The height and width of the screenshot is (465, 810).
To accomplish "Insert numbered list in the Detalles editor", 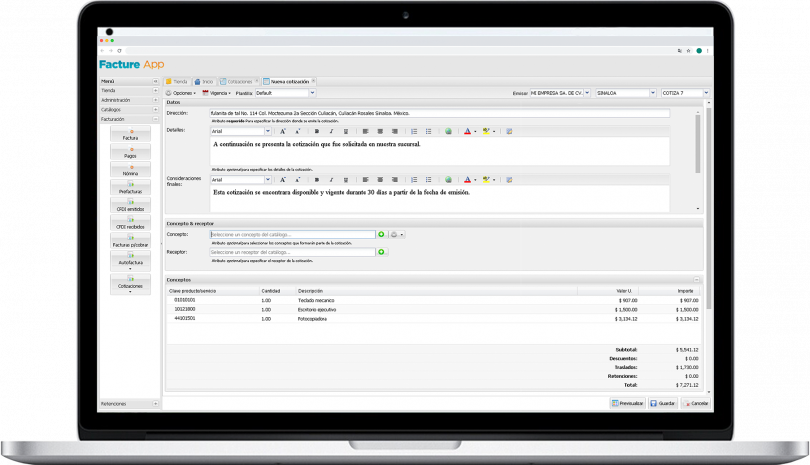I will pyautogui.click(x=414, y=131).
